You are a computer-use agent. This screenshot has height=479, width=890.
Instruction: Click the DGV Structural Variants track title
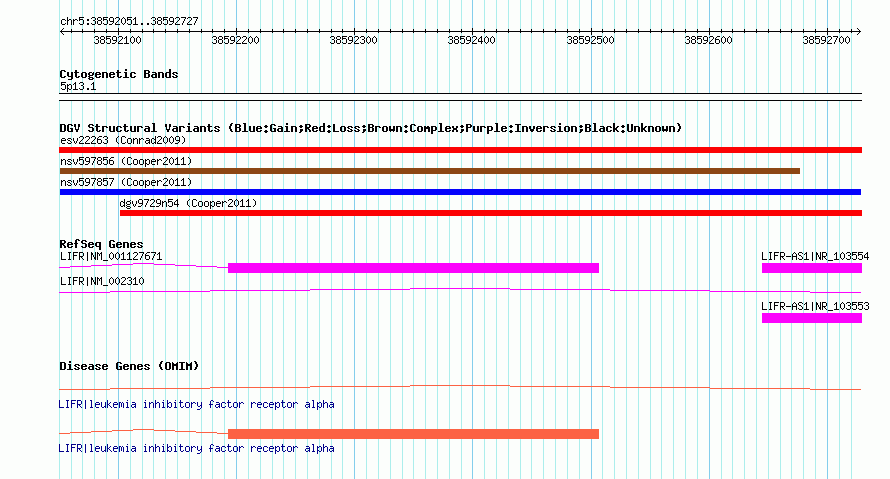pos(370,128)
